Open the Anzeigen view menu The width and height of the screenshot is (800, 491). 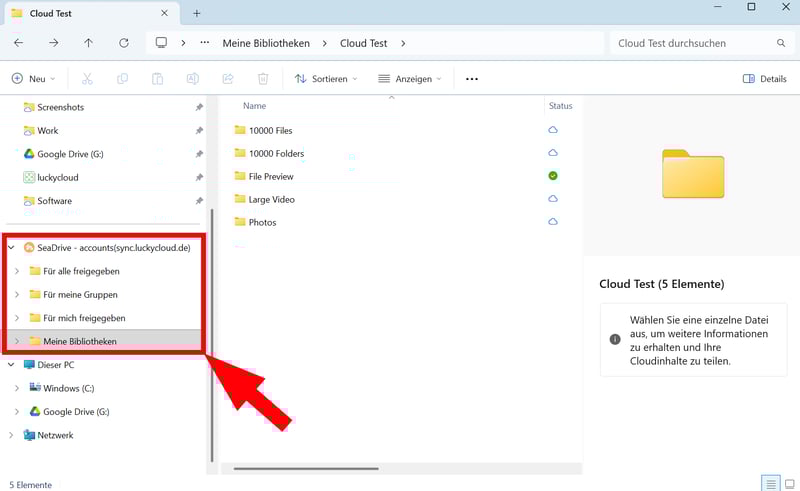point(410,79)
